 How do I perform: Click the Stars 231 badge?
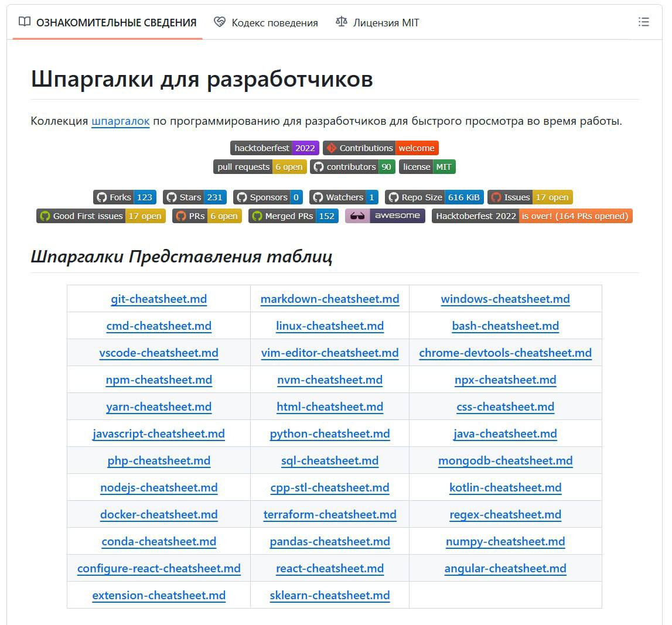coord(195,197)
